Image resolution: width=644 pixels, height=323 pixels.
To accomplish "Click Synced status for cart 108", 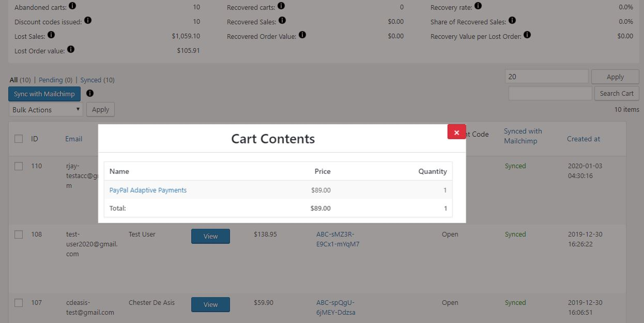I will point(515,234).
